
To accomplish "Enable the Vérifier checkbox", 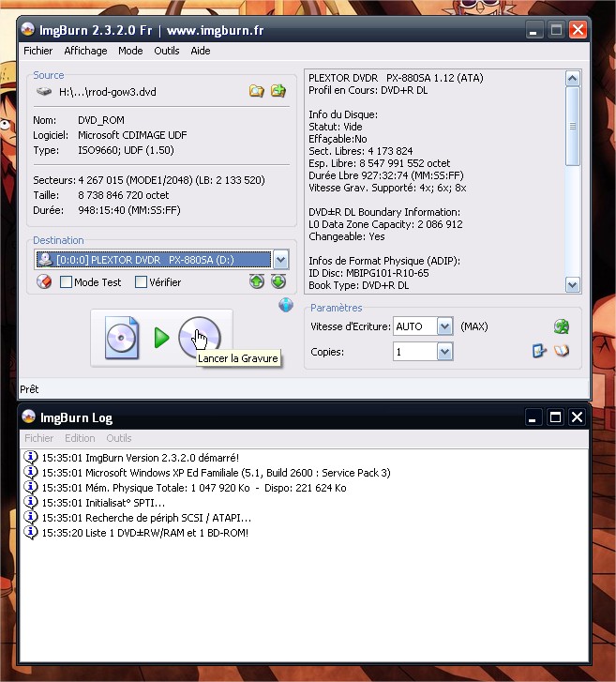I will click(141, 281).
